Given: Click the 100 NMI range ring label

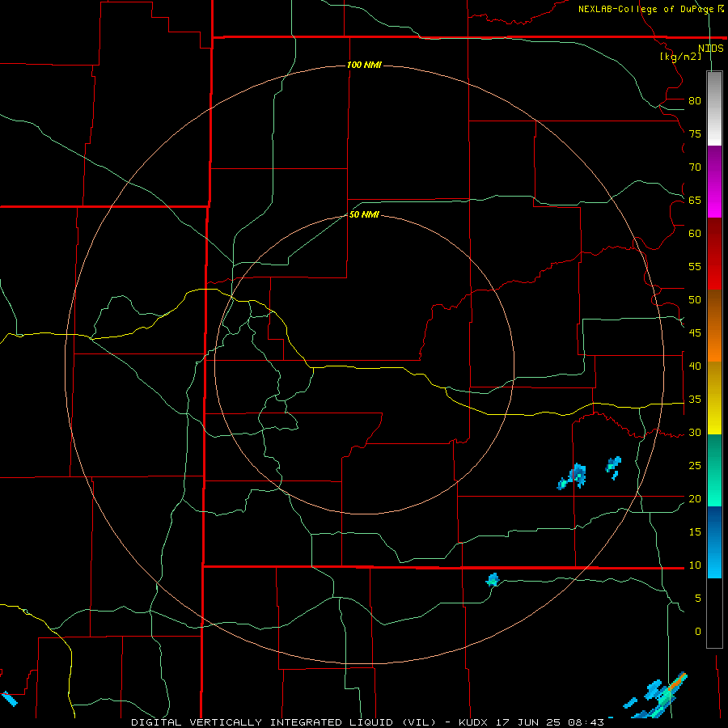Looking at the screenshot, I should [x=364, y=65].
